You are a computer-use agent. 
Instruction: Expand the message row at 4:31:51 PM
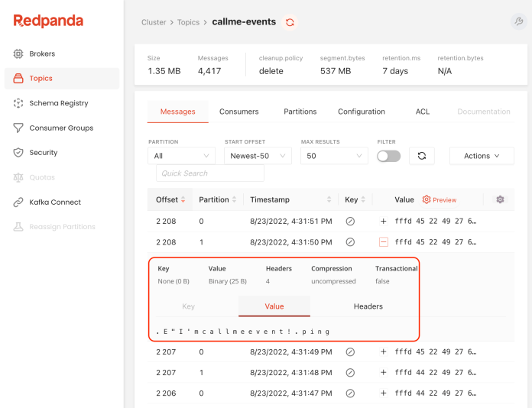point(384,222)
